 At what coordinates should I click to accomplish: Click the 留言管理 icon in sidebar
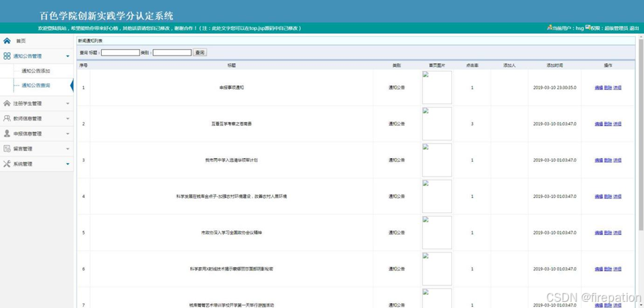pyautogui.click(x=7, y=149)
